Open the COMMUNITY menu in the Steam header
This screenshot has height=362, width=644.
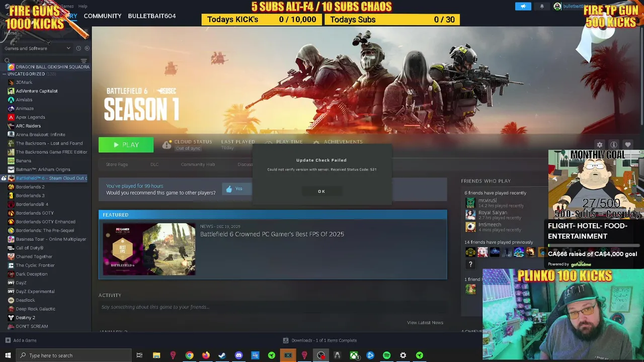103,16
